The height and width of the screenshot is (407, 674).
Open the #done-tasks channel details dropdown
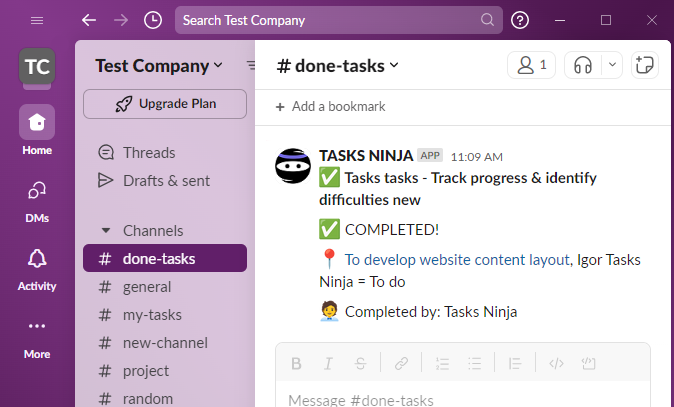pos(337,66)
